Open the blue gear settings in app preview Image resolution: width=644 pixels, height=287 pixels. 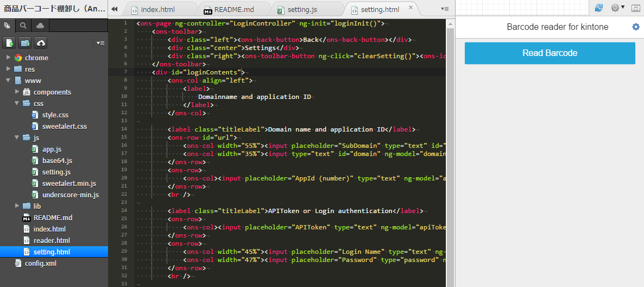pyautogui.click(x=636, y=27)
